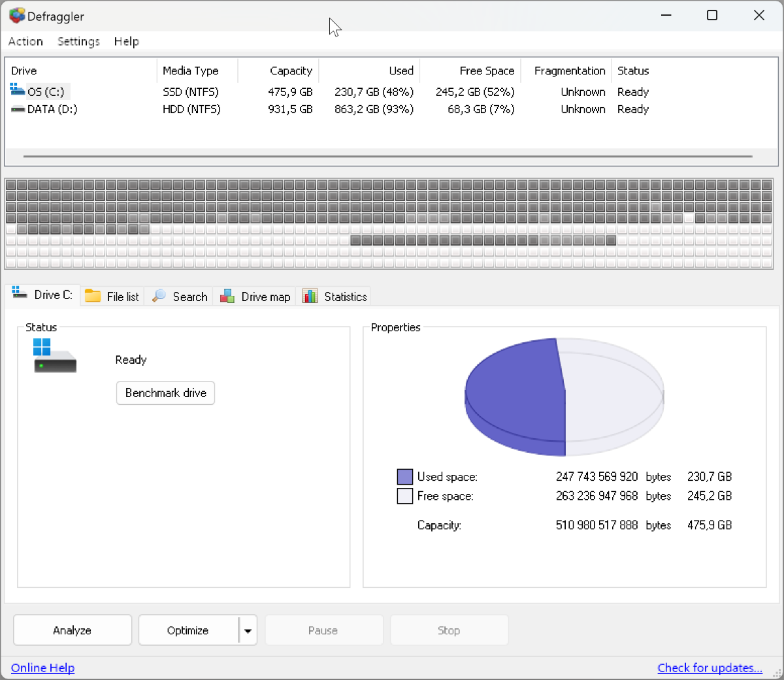This screenshot has height=680, width=784.
Task: Select the DATA (D:) drive row
Action: [391, 109]
